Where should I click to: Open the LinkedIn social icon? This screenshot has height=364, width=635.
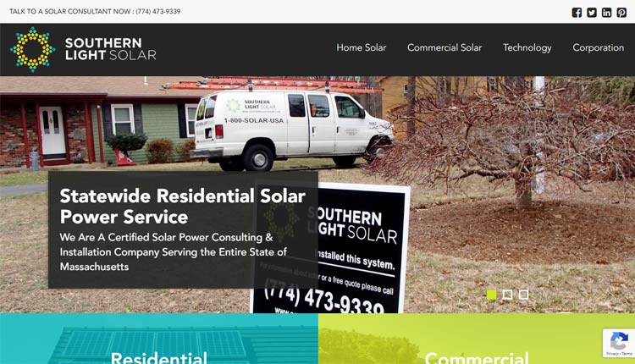[607, 13]
